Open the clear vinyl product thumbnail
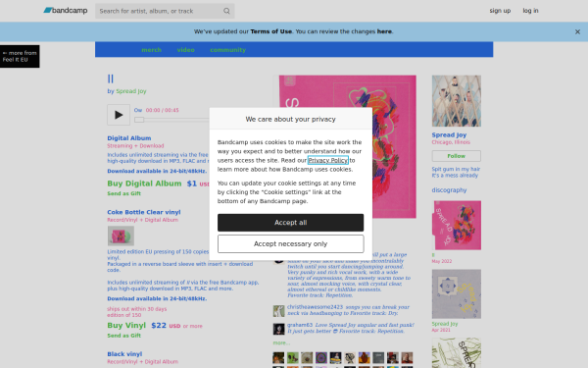Screen dimensions: 588x368 [121, 236]
